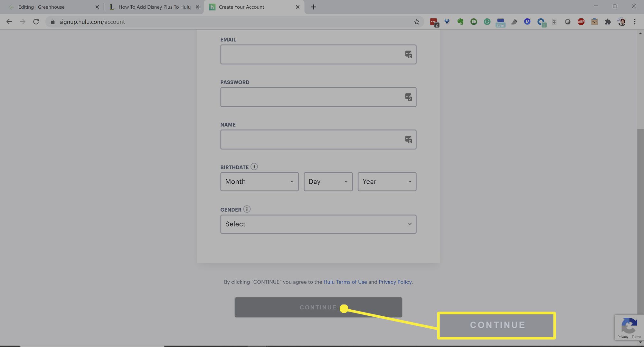This screenshot has width=644, height=347.
Task: Expand the Gender Select dropdown
Action: point(318,224)
